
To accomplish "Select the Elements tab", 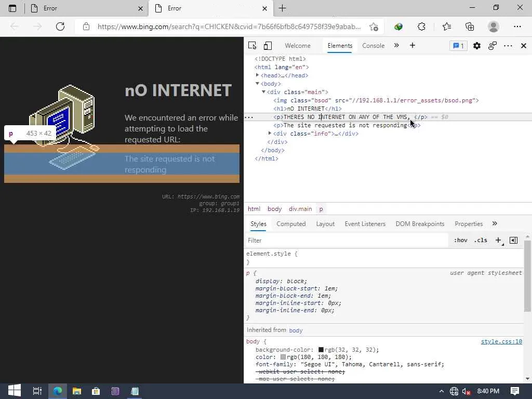I will click(x=340, y=46).
